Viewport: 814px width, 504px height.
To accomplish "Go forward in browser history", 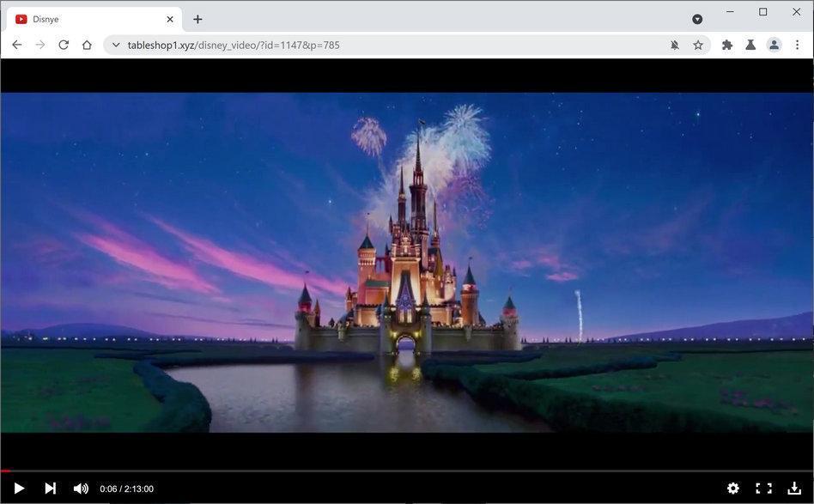I will pyautogui.click(x=40, y=46).
